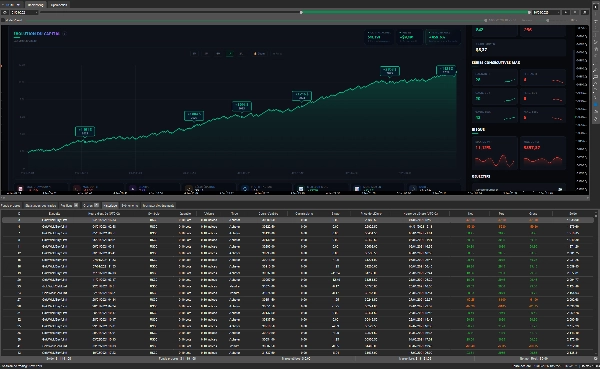Select the highlighted first row in the trades table
This screenshot has width=600, height=369.
pyautogui.click(x=297, y=220)
